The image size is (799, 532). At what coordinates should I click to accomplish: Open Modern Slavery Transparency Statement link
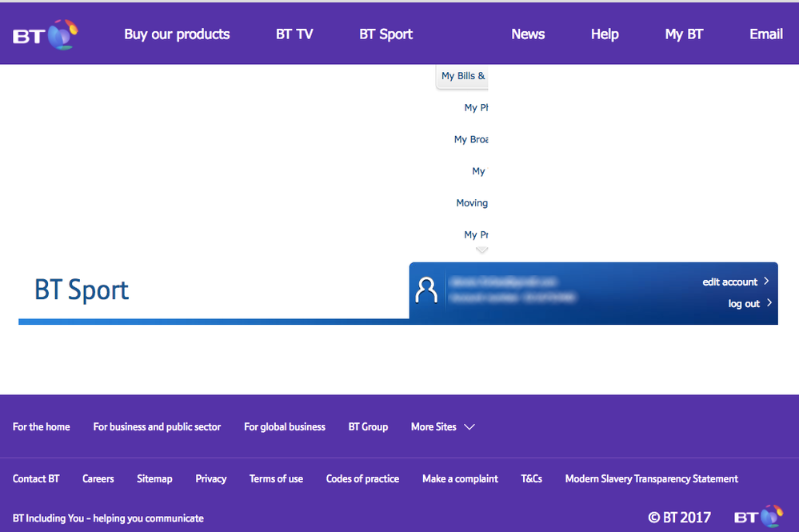[651, 479]
